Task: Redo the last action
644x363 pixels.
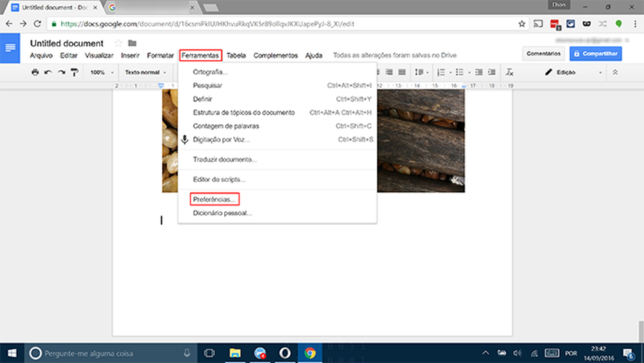Action: coord(61,72)
